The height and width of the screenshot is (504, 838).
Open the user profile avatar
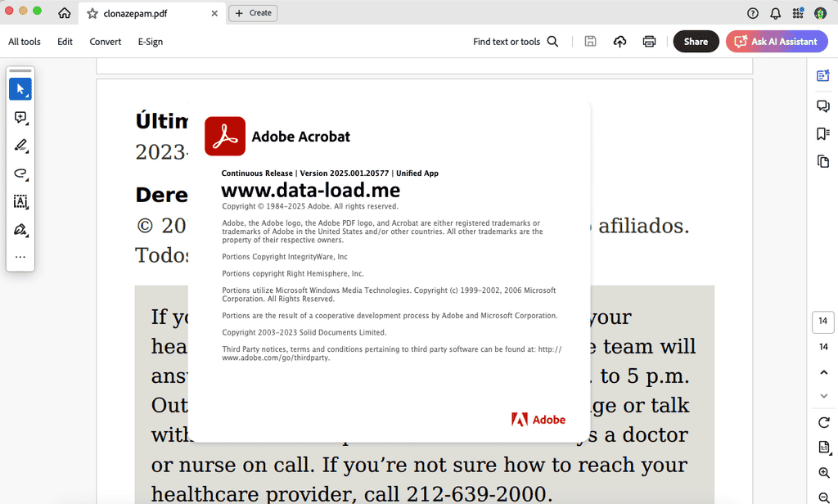click(x=820, y=13)
